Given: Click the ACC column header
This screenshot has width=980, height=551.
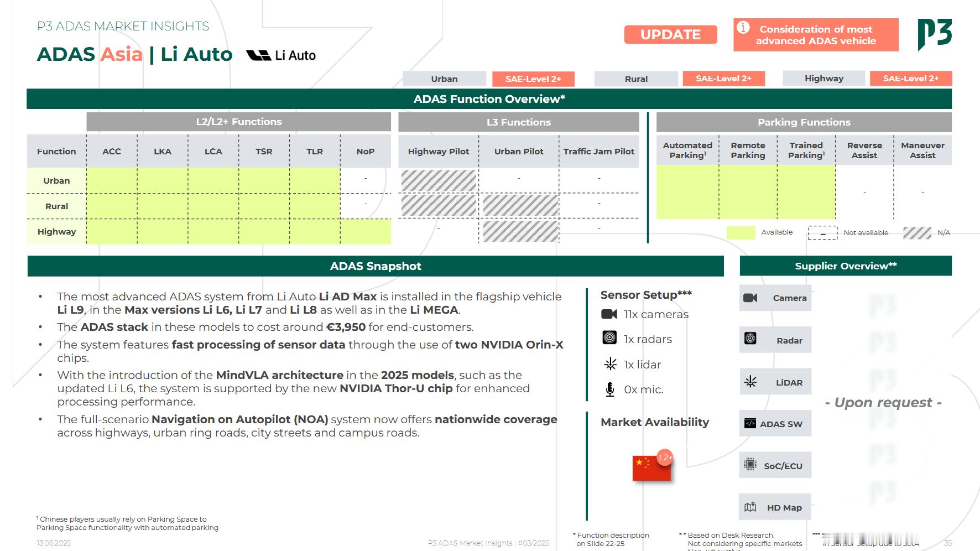Looking at the screenshot, I should coord(112,151).
